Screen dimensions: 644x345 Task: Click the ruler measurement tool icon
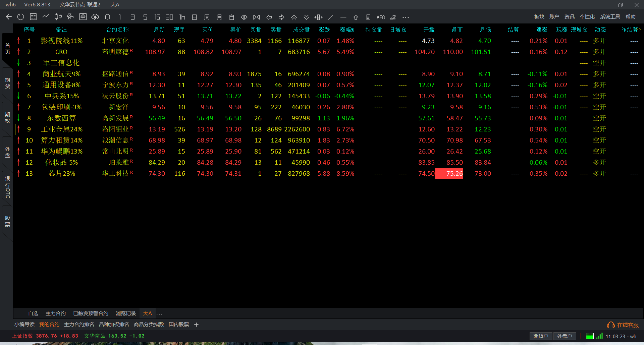click(368, 17)
